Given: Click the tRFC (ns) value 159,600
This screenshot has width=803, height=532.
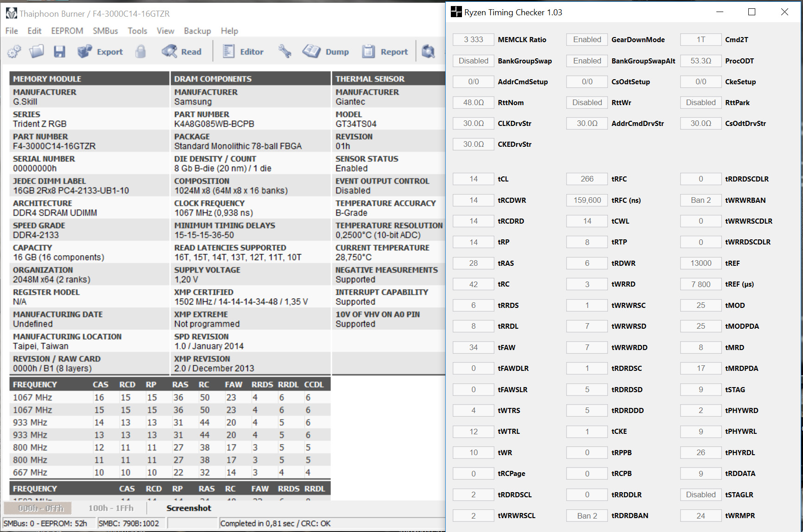Looking at the screenshot, I should [587, 200].
